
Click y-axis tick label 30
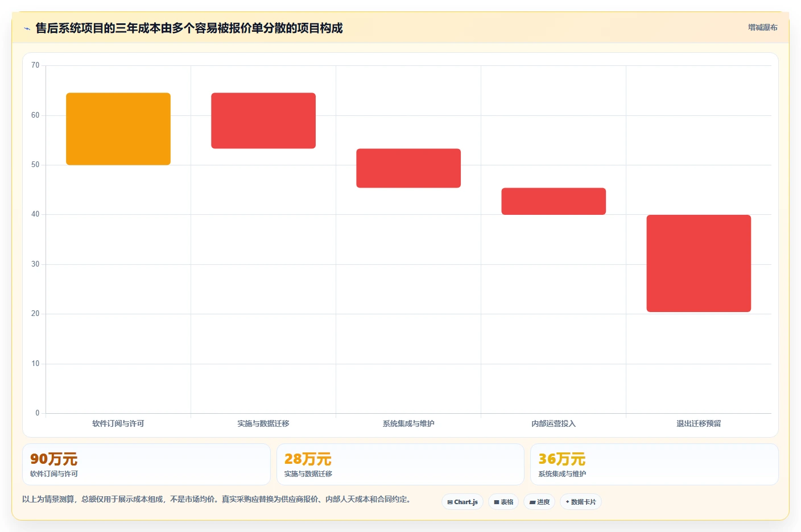[35, 264]
